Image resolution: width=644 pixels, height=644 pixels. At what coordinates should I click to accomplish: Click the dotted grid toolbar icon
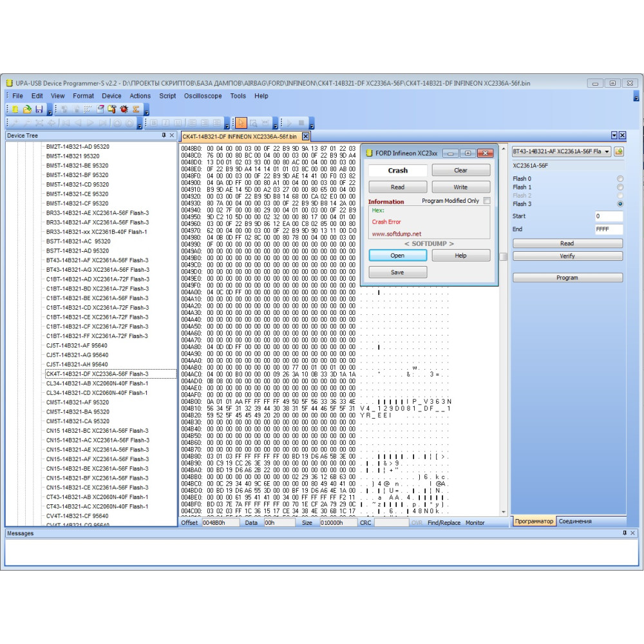[x=88, y=109]
